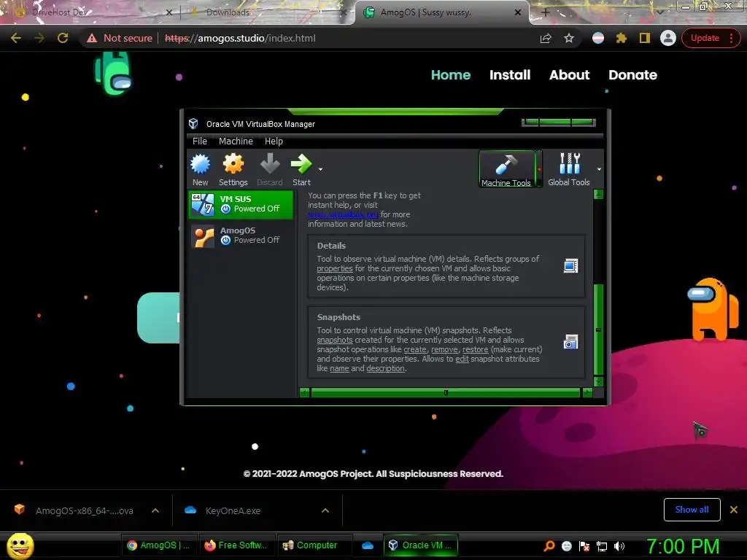The width and height of the screenshot is (747, 560).
Task: Select Machine Tools button
Action: coord(506,169)
